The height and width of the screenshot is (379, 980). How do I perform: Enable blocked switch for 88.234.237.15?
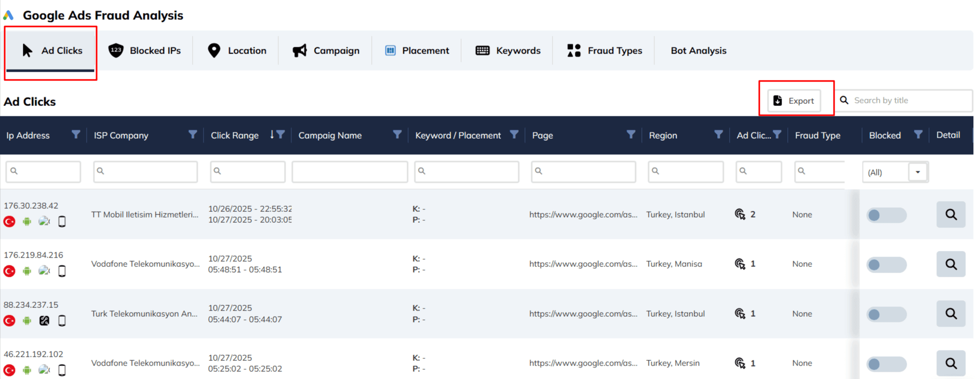click(x=886, y=314)
